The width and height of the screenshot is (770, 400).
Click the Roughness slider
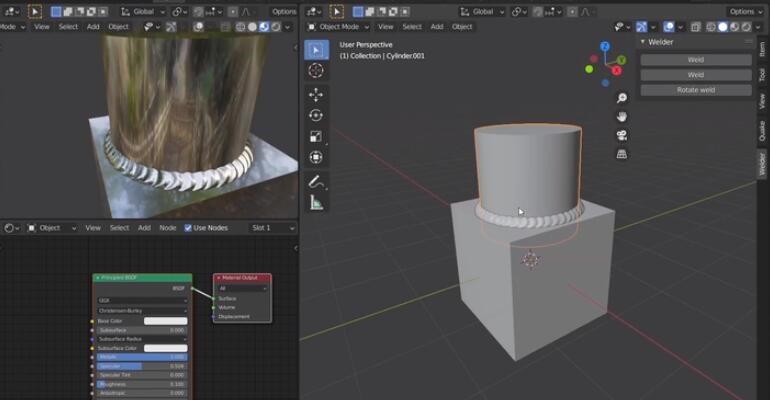pyautogui.click(x=142, y=384)
